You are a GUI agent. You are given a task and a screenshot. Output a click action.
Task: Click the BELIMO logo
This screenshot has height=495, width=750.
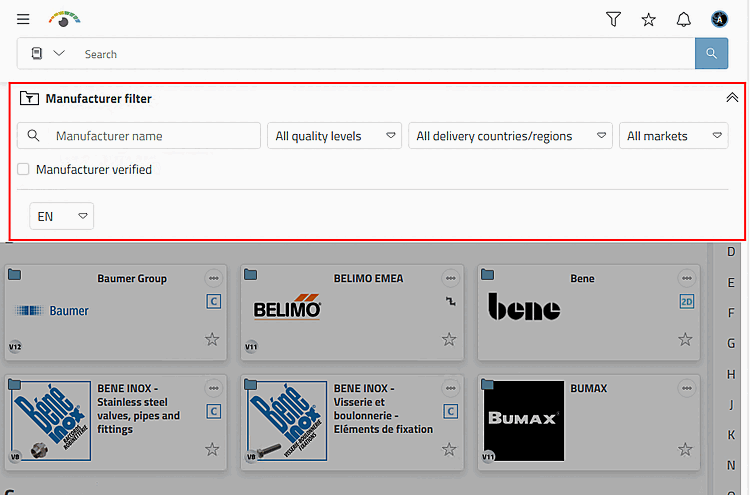(x=287, y=307)
